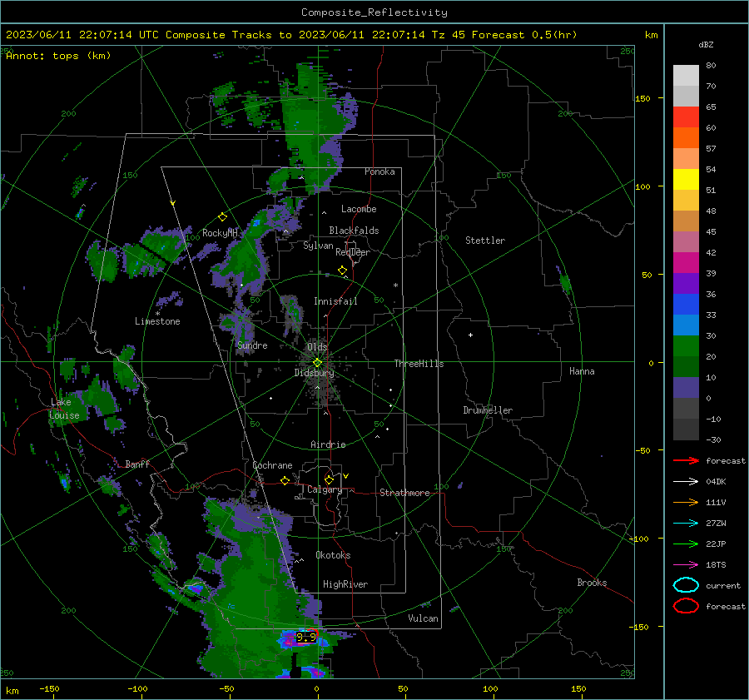Viewport: 749px width, 700px height.
Task: Click the Composite_Reflectivity title
Action: [x=374, y=12]
